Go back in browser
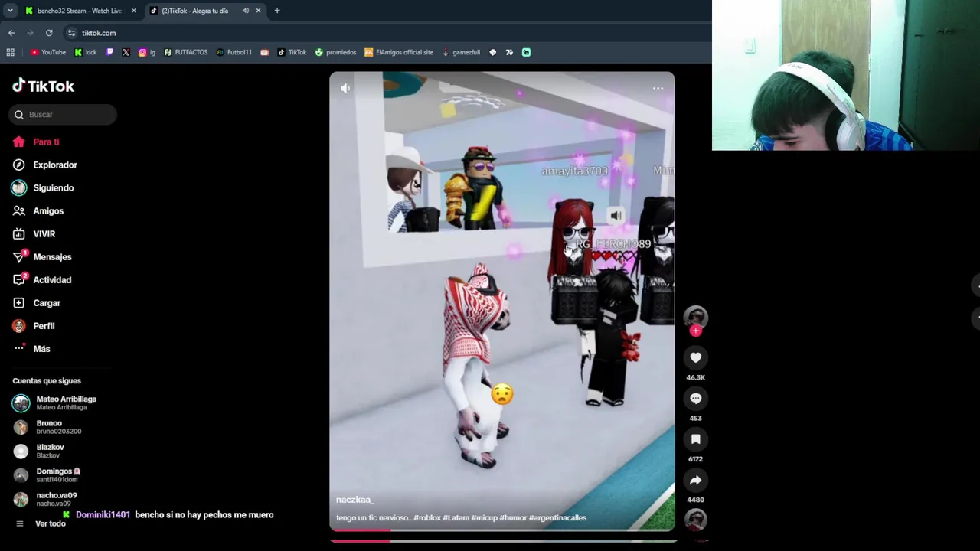This screenshot has width=980, height=551. pyautogui.click(x=11, y=33)
